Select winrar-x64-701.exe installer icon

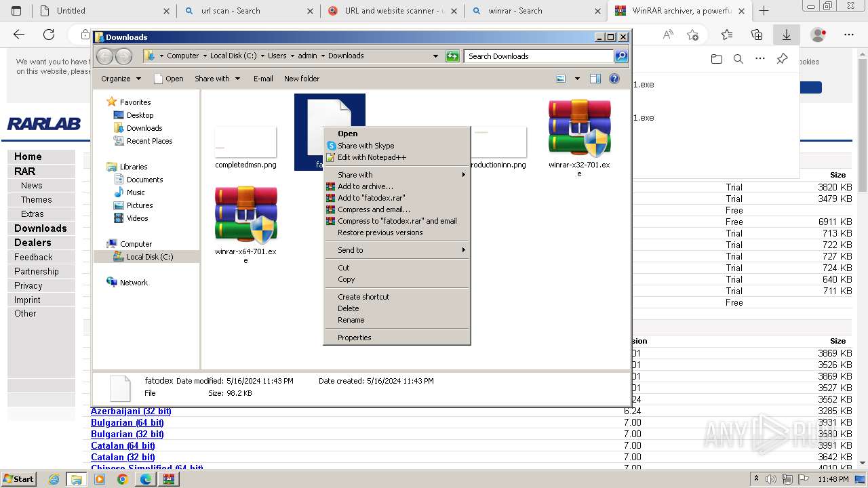point(245,215)
